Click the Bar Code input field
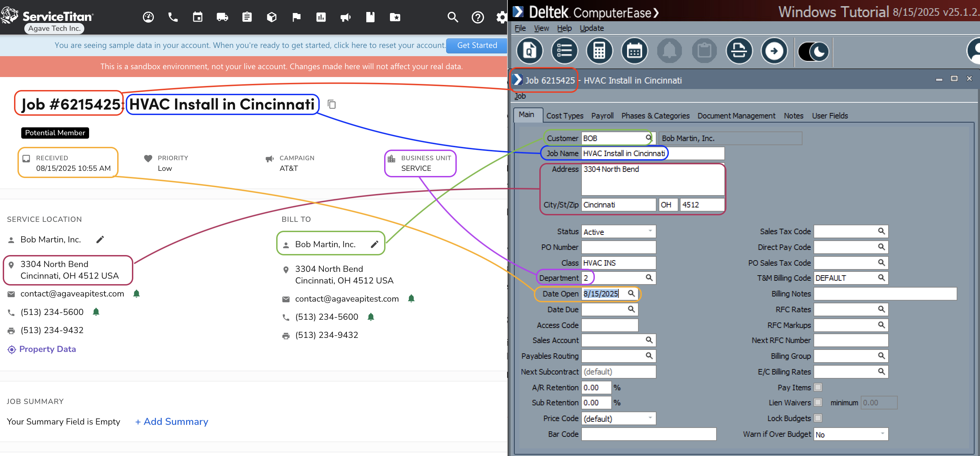The width and height of the screenshot is (980, 456). tap(649, 434)
